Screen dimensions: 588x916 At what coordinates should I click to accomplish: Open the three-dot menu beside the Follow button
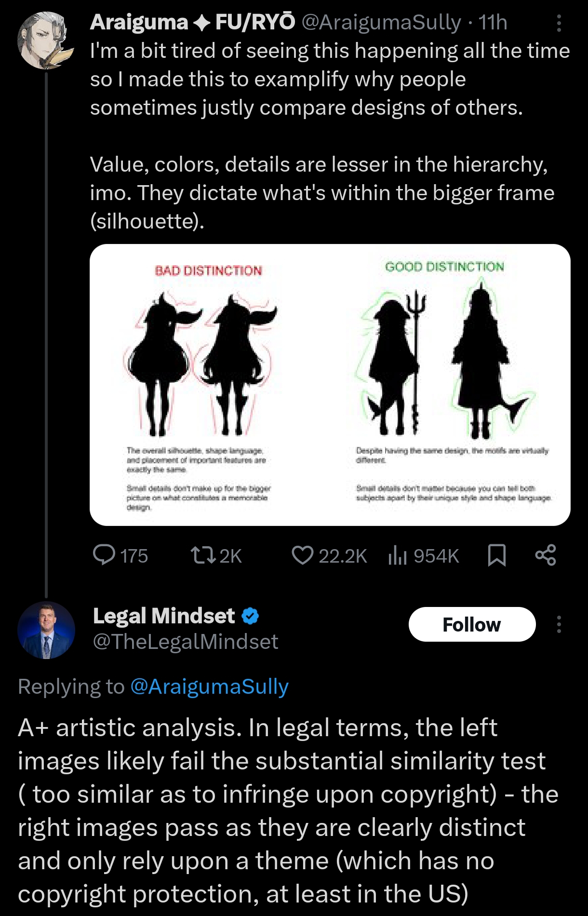pos(559,624)
